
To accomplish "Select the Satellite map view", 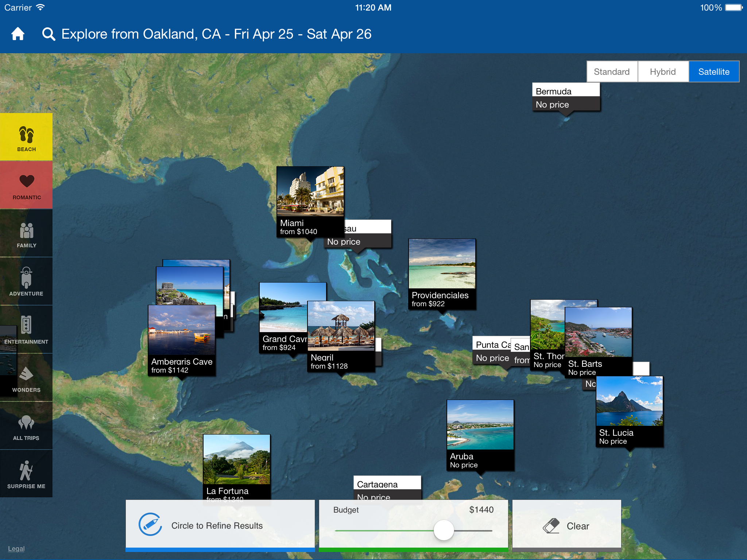I will click(x=714, y=72).
